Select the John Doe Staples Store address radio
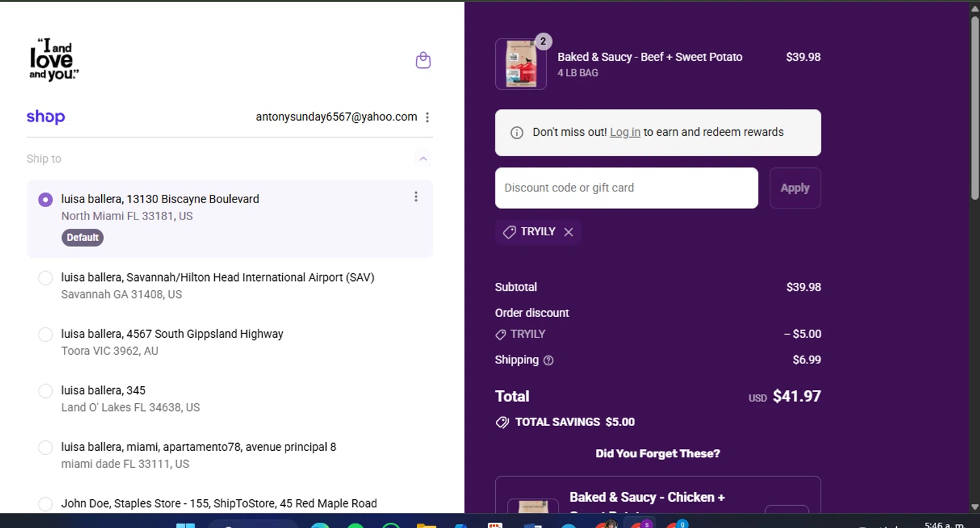 [45, 504]
